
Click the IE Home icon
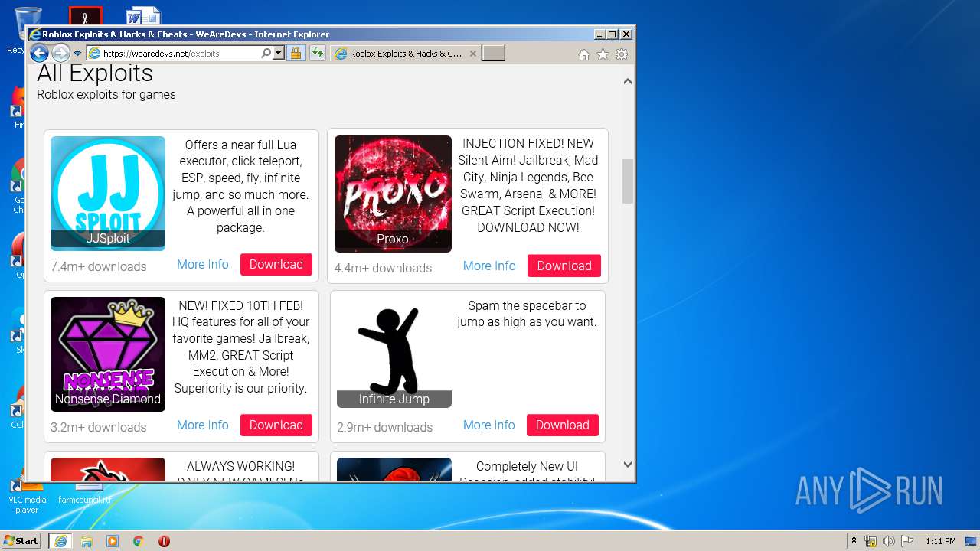point(584,54)
